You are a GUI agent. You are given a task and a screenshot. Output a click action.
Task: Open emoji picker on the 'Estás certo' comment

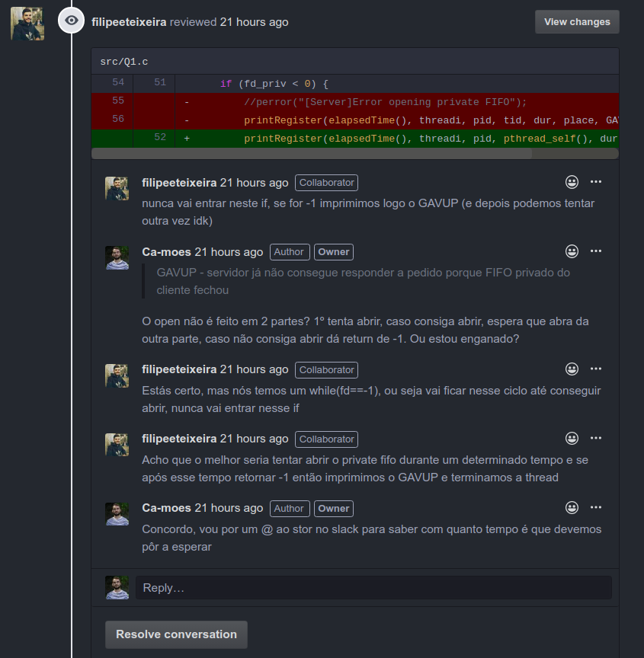coord(572,369)
